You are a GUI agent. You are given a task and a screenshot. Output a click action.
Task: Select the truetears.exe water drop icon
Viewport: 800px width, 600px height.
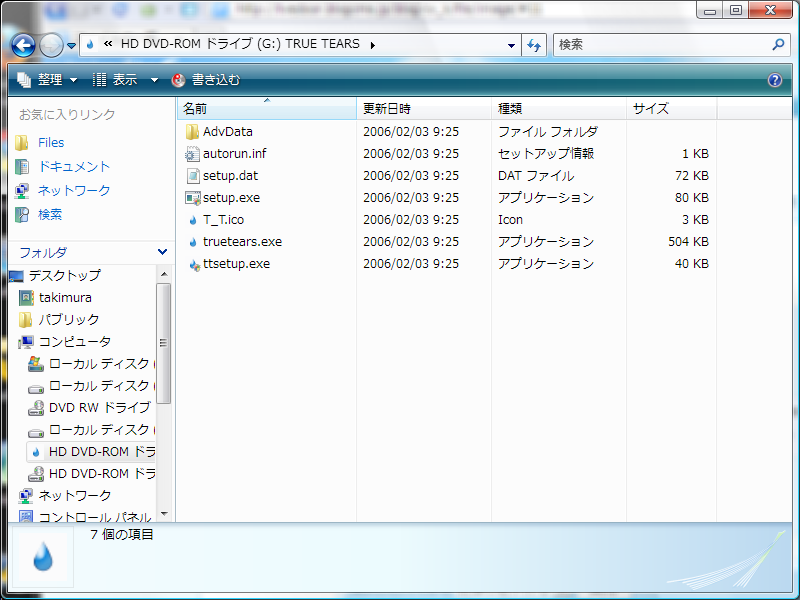point(192,242)
